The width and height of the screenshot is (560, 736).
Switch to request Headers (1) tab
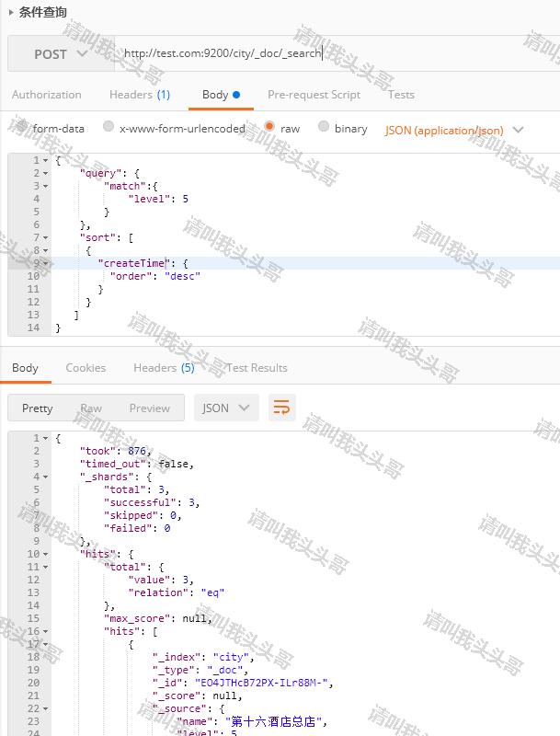140,95
